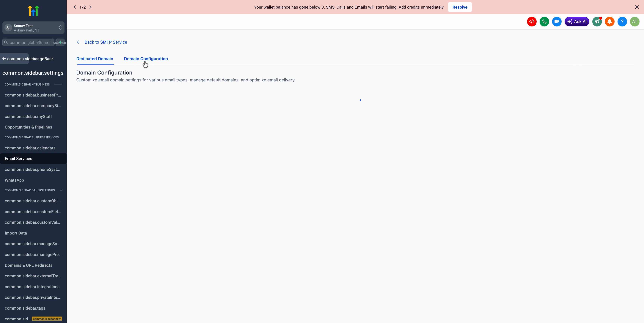
Task: Dismiss the wallet balance banner
Action: 637,7
